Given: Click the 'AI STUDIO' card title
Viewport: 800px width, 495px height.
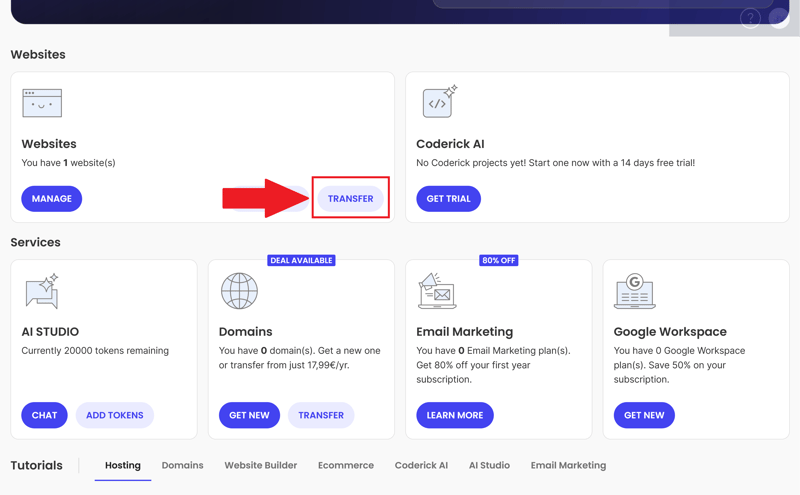Looking at the screenshot, I should coord(50,332).
